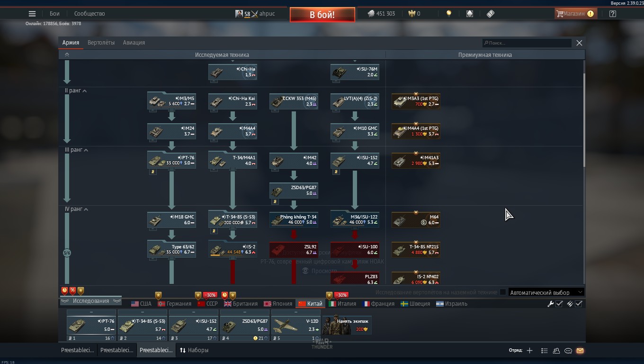Click the silver lions currency icon
The width and height of the screenshot is (644, 364).
point(371,14)
